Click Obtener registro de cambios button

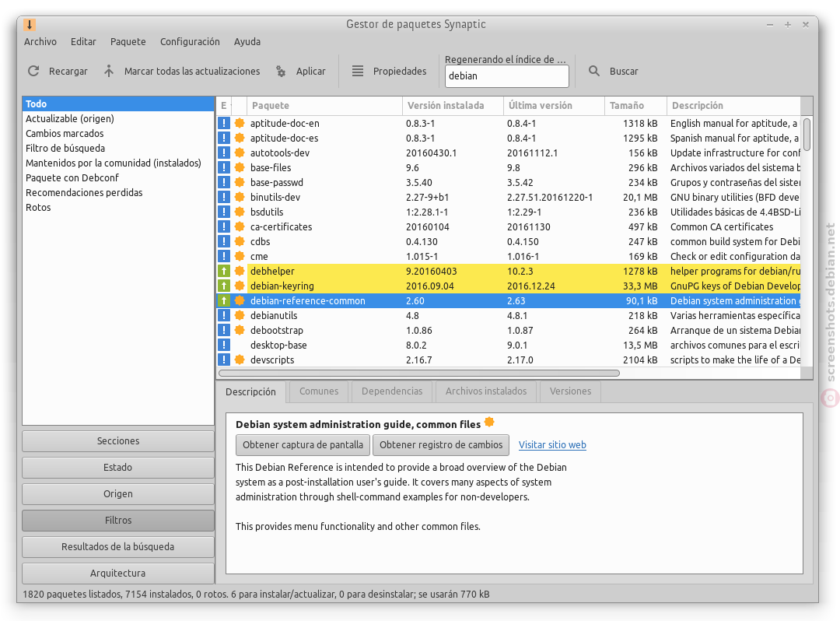pos(441,444)
